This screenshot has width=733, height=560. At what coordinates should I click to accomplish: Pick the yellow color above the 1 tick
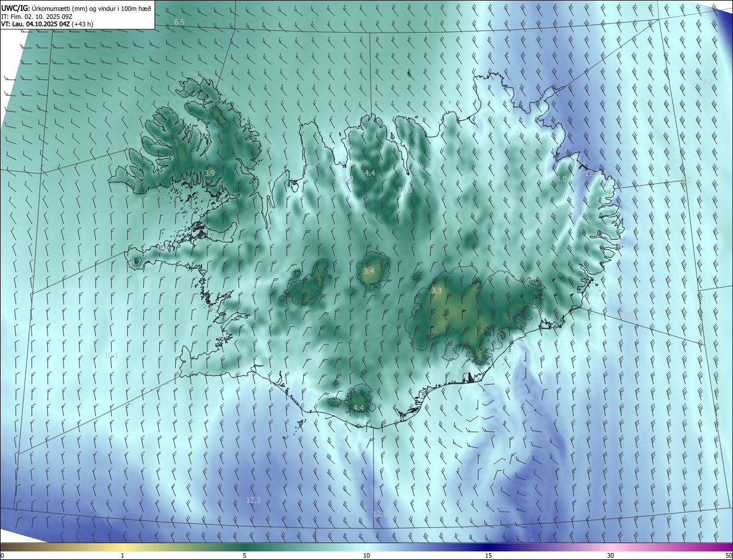tap(123, 547)
